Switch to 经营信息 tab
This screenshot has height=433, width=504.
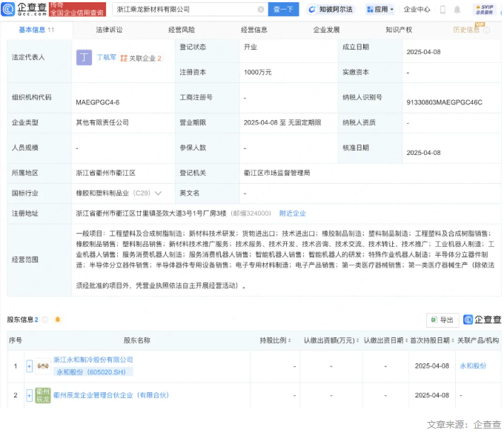click(254, 30)
